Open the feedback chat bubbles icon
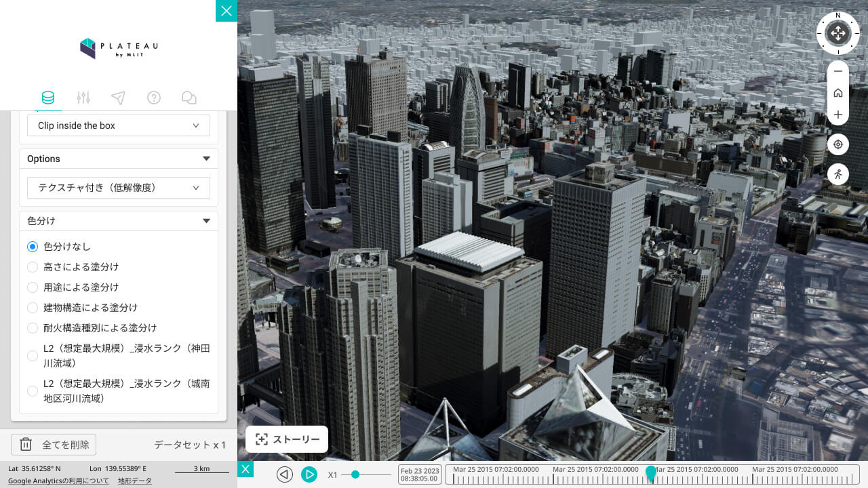 (x=189, y=98)
